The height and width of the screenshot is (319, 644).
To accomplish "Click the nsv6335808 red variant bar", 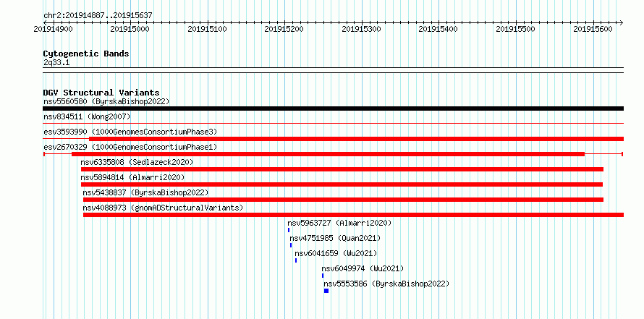I will click(x=342, y=169).
